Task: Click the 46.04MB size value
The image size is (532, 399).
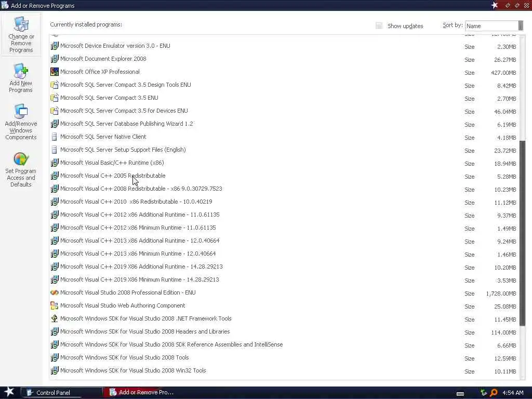Action: pos(505,112)
